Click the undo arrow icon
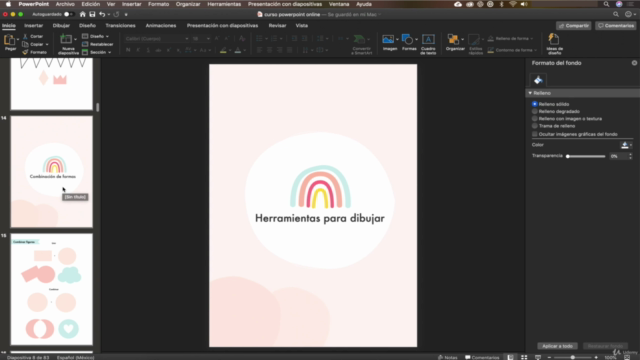The width and height of the screenshot is (640, 360). 102,14
